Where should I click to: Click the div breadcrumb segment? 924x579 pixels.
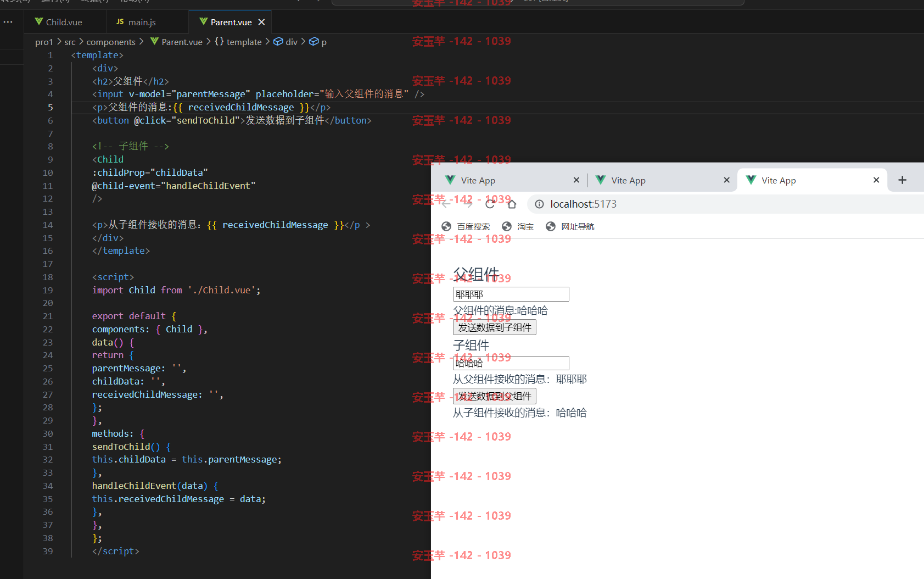(x=292, y=42)
